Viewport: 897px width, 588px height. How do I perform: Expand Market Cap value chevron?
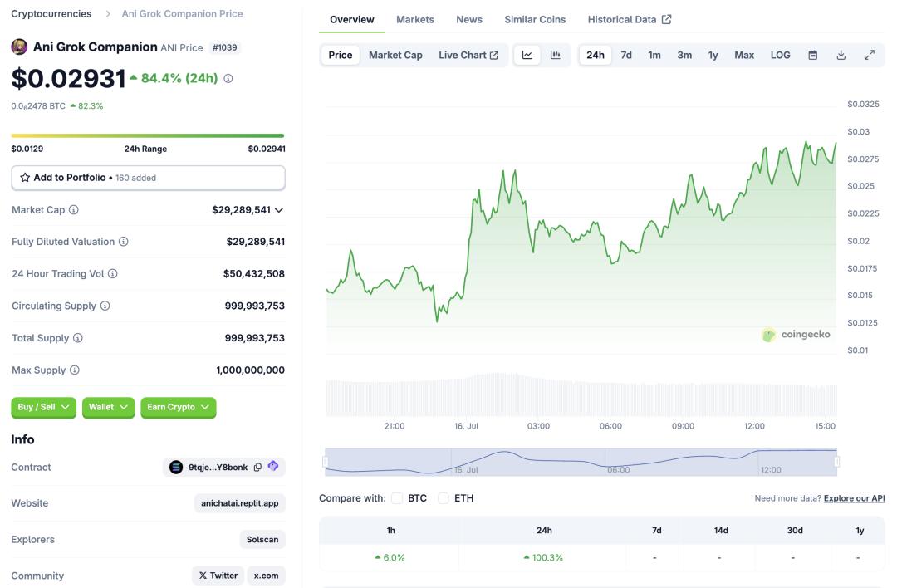tap(278, 210)
